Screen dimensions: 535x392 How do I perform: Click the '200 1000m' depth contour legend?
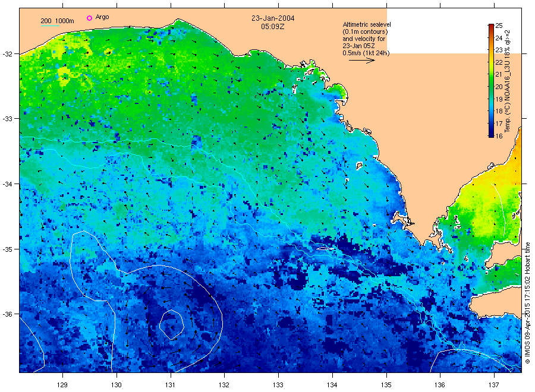(x=57, y=21)
